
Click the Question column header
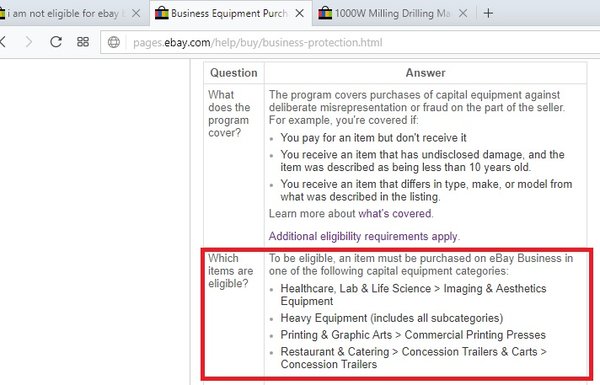[x=233, y=73]
